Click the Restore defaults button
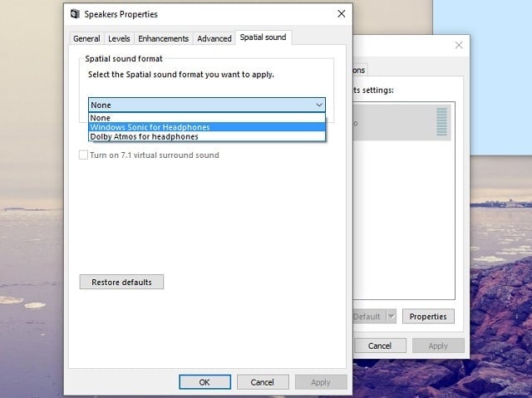This screenshot has height=398, width=532. click(x=121, y=282)
